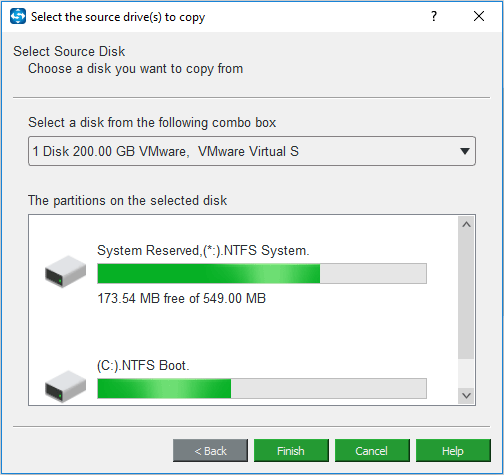Confirm with the Finish button
Viewport: 504px width, 475px height.
pyautogui.click(x=291, y=451)
